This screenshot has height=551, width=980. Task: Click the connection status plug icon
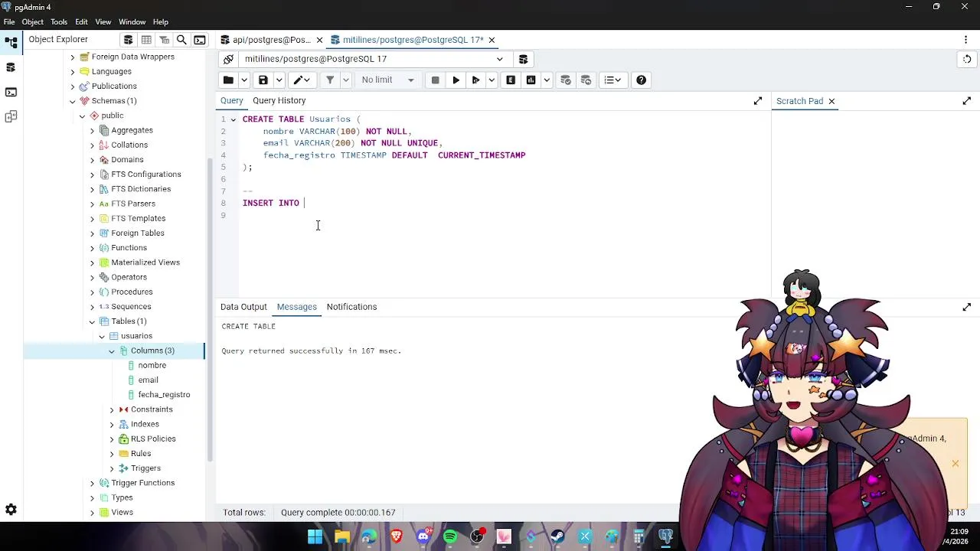tap(228, 59)
